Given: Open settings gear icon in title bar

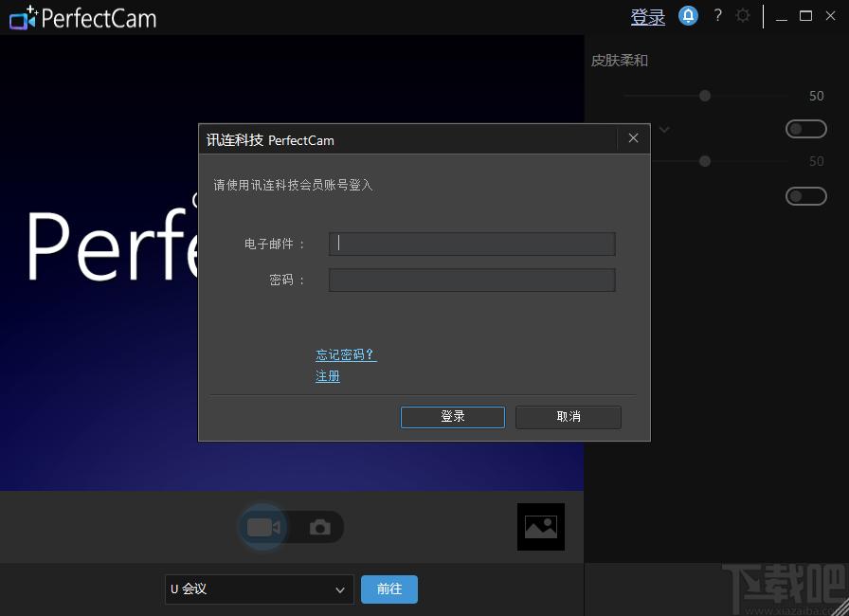Looking at the screenshot, I should pyautogui.click(x=743, y=16).
